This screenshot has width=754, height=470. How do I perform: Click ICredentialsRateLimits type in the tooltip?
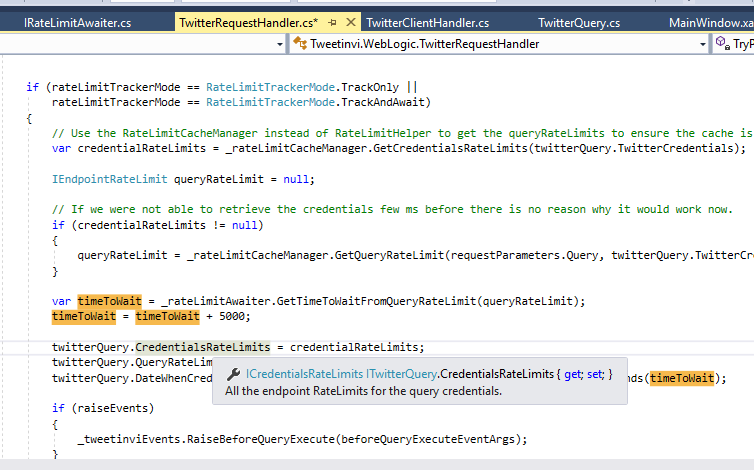[x=304, y=373]
